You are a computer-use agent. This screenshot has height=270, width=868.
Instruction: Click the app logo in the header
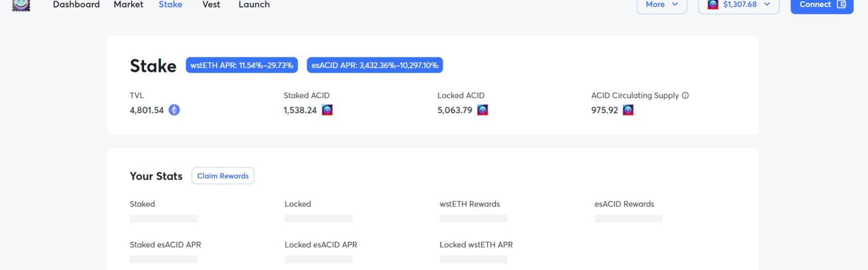point(21,5)
